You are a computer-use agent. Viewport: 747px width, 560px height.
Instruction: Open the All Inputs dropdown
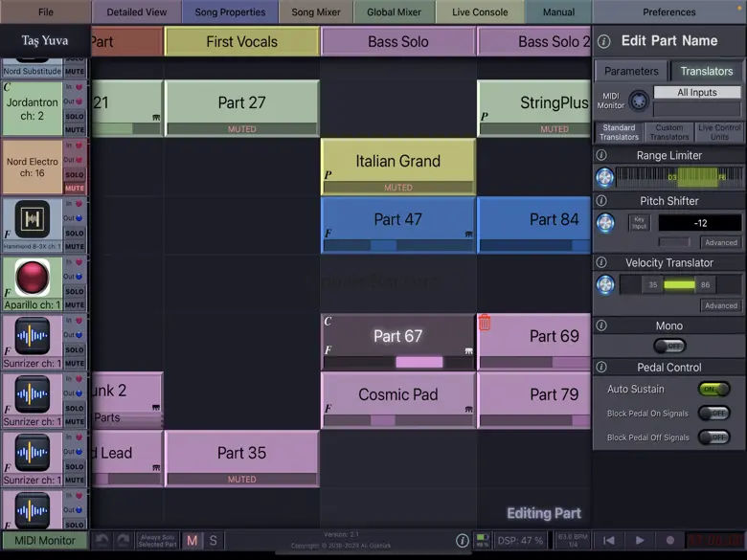(x=696, y=93)
